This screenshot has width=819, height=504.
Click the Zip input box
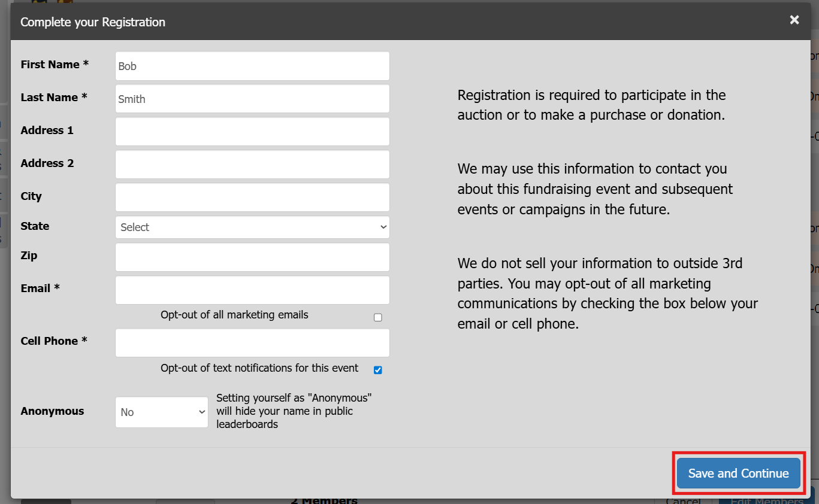click(x=252, y=257)
